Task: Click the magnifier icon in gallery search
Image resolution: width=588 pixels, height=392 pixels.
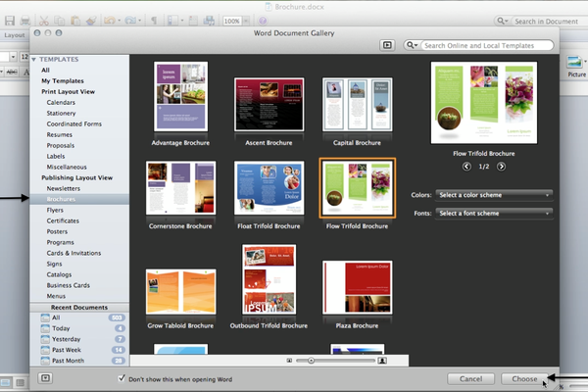Action: click(412, 45)
